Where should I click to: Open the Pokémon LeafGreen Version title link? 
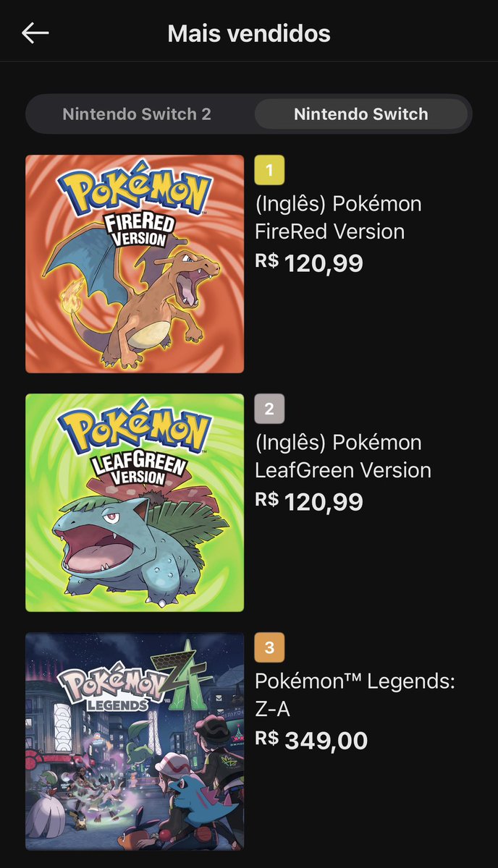tap(342, 456)
